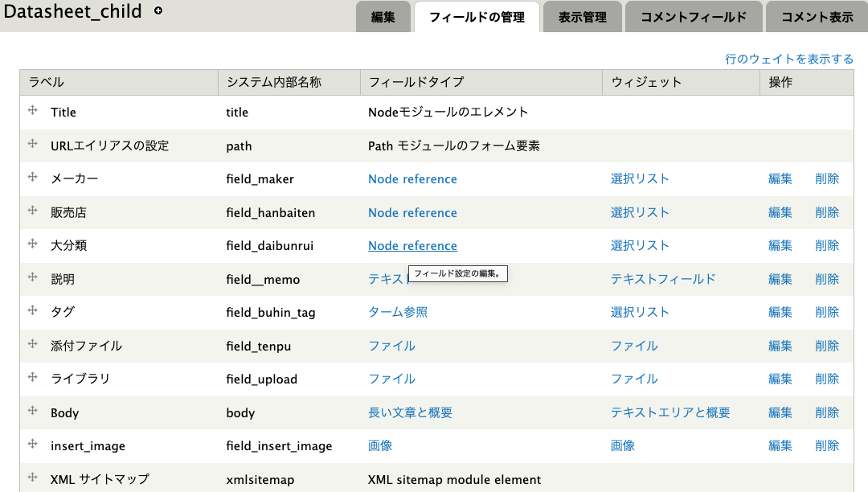Click the plus icon beside Datasheet_child title

pyautogui.click(x=158, y=11)
